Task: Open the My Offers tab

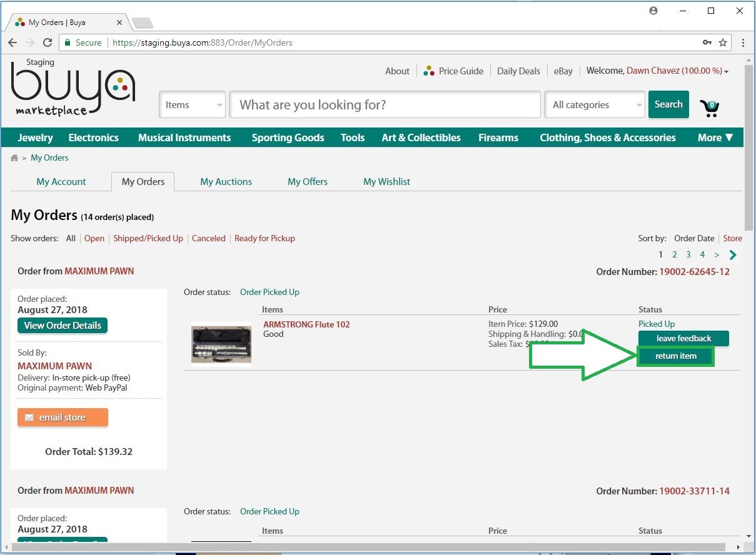Action: point(308,181)
